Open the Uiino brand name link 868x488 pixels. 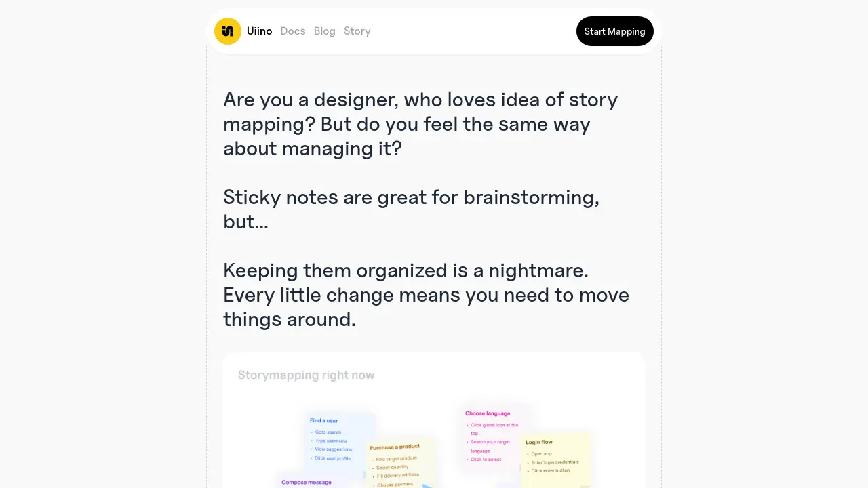pyautogui.click(x=260, y=31)
